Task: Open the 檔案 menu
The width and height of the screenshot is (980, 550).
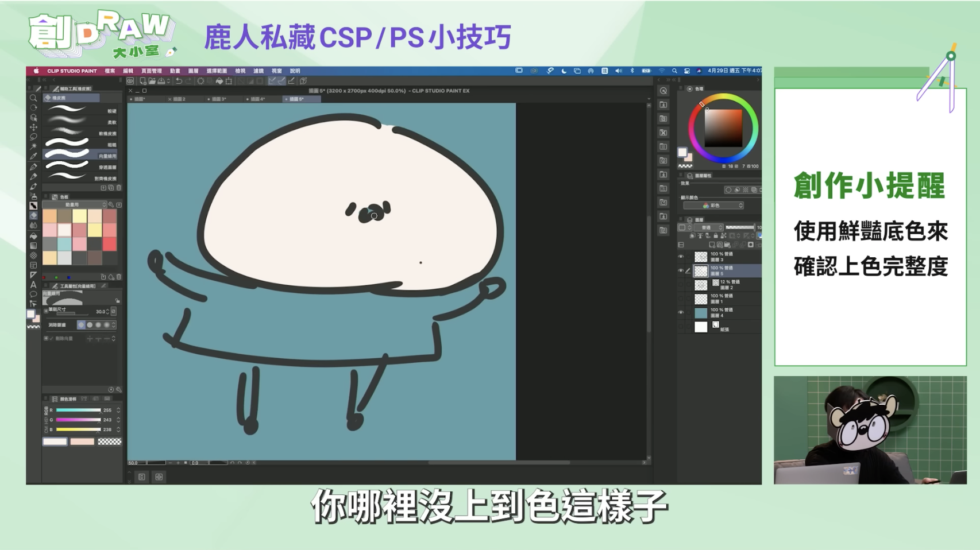Action: click(x=110, y=71)
